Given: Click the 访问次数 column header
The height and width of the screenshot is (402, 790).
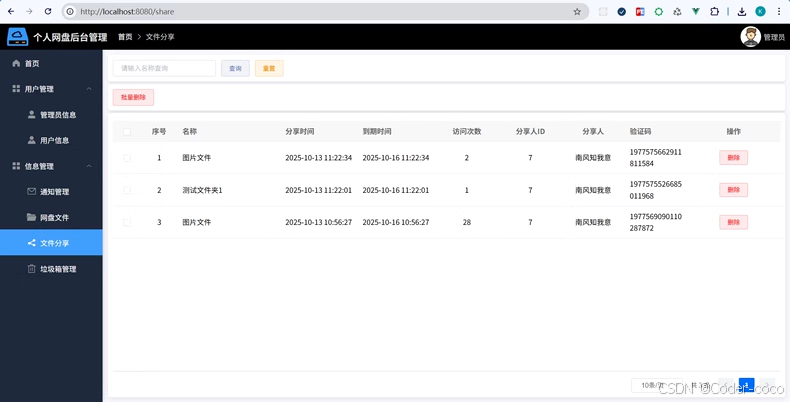Looking at the screenshot, I should click(x=467, y=131).
